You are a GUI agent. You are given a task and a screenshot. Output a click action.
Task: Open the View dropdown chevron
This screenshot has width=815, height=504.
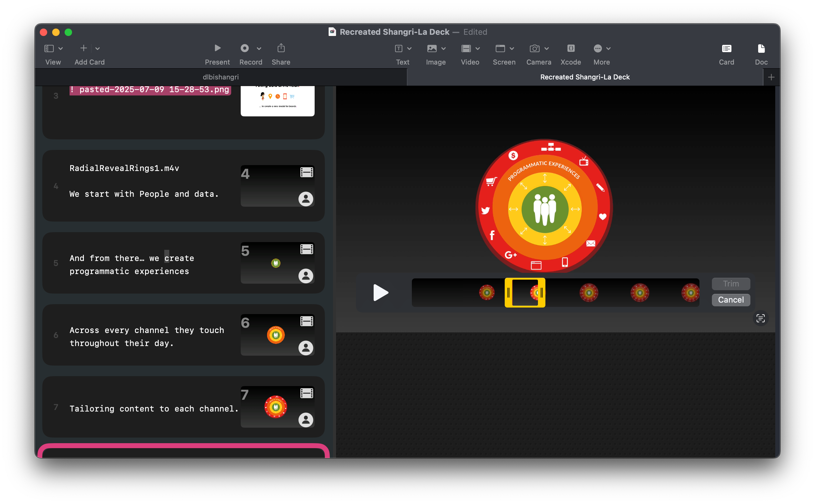61,49
